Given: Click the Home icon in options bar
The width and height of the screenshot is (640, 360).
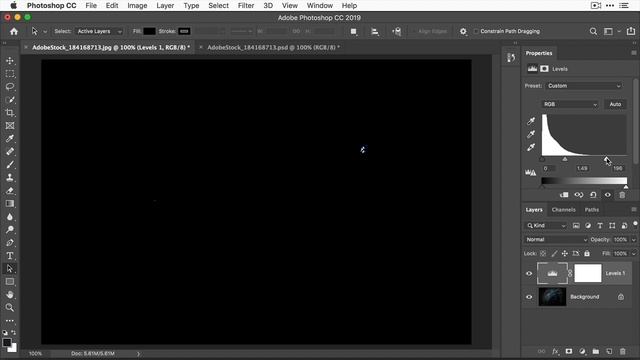Looking at the screenshot, I should click(x=14, y=31).
